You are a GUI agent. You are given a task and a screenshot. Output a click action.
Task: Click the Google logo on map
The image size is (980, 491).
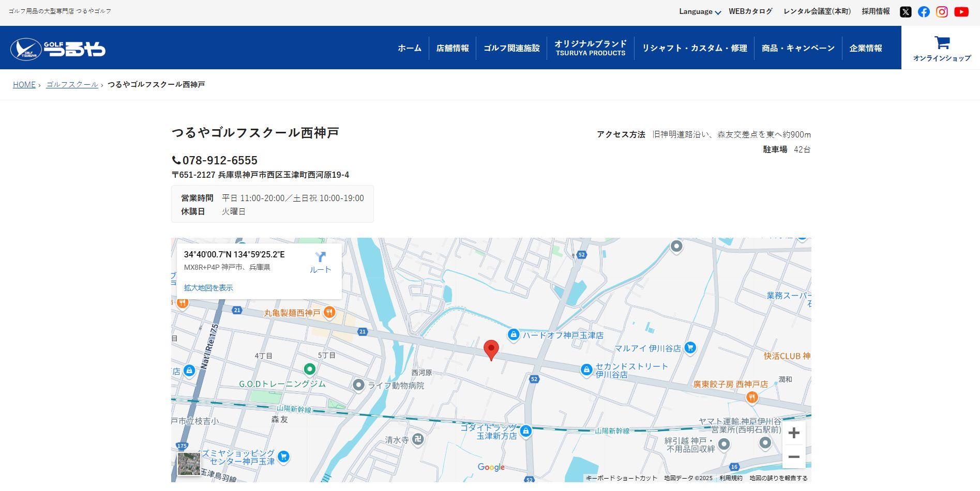[491, 467]
